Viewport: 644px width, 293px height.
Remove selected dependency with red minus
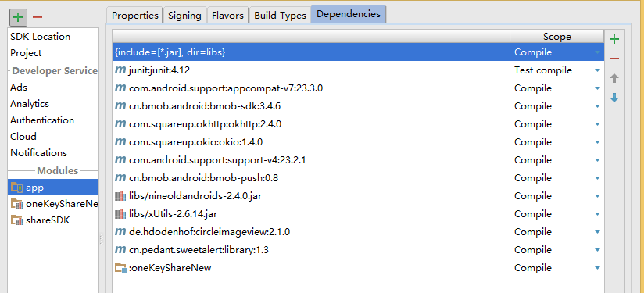pyautogui.click(x=614, y=59)
